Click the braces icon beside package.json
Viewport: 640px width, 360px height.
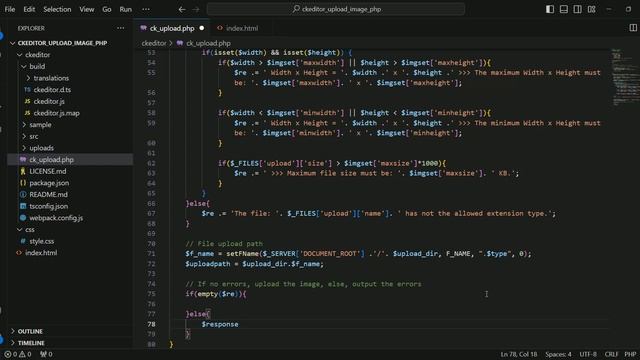coord(23,183)
